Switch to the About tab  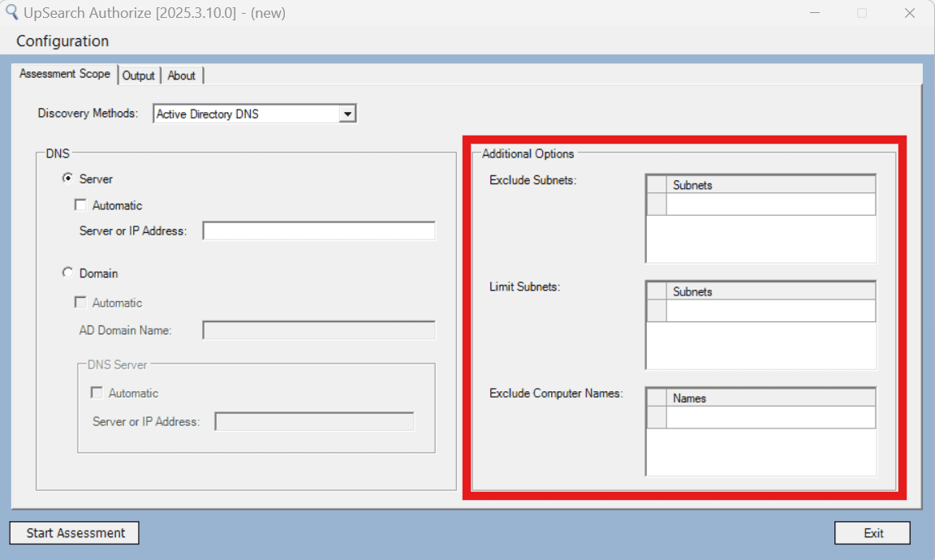coord(182,75)
